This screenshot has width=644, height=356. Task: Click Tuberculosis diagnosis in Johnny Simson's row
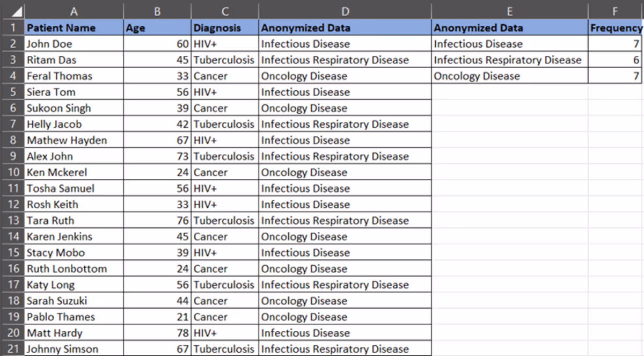point(225,349)
